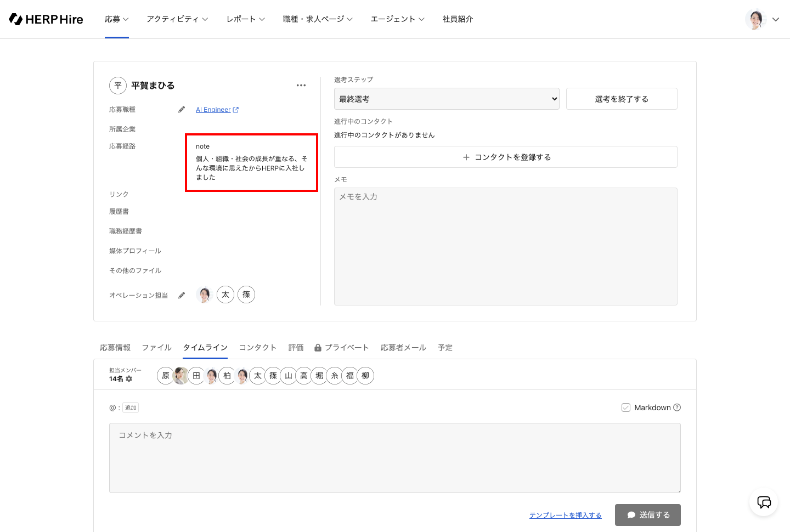Screen dimensions: 790x532
Task: Click the 篠 avatar in オペレーション担当 row
Action: point(246,295)
